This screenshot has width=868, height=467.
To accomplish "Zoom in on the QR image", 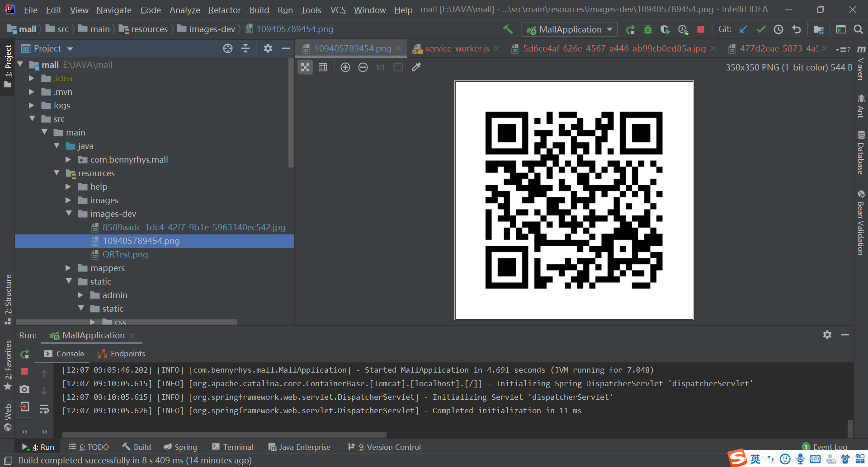I will [345, 67].
